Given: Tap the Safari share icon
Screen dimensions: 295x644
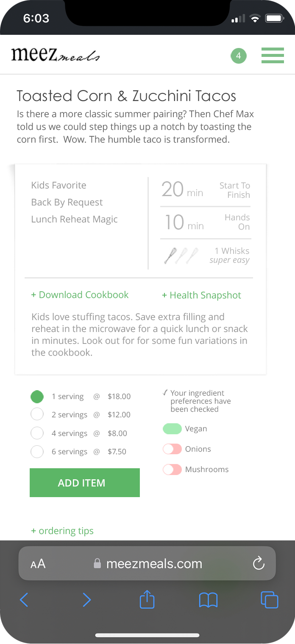Looking at the screenshot, I should click(x=147, y=600).
